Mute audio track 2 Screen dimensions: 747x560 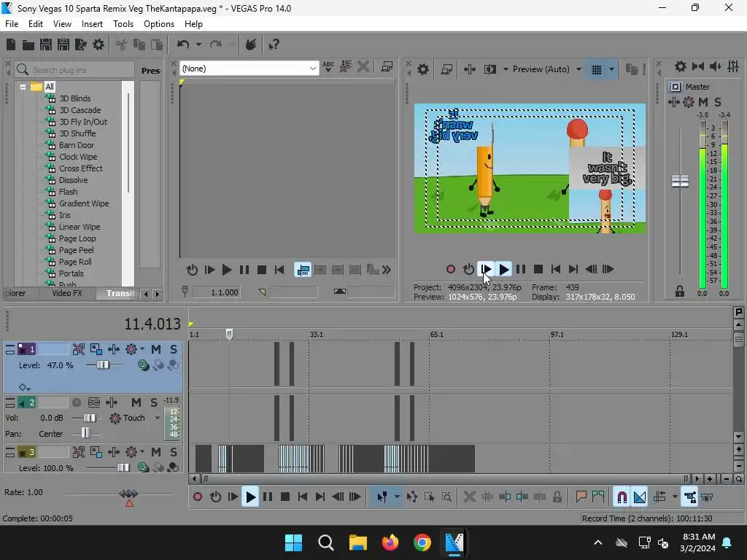[x=136, y=402]
